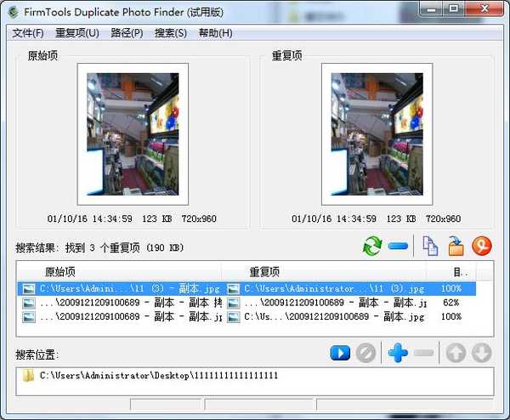Open the 路径(P) menu
Image resolution: width=510 pixels, height=420 pixels.
(x=127, y=33)
